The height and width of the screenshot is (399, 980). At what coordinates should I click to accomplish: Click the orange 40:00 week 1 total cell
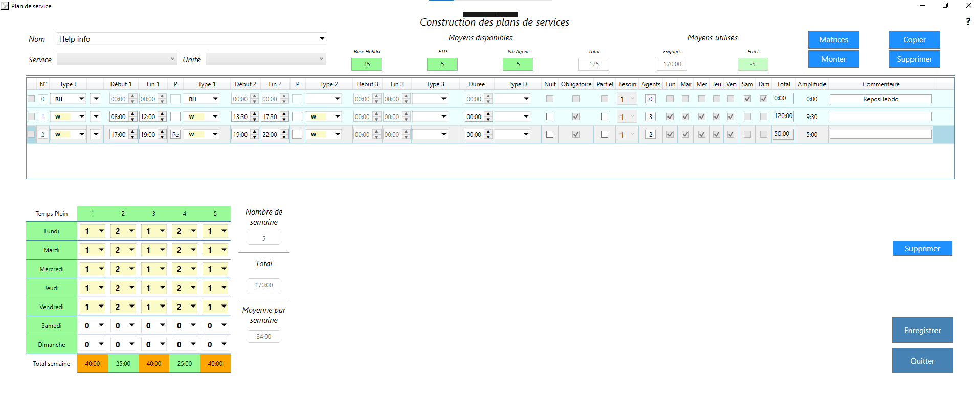93,364
